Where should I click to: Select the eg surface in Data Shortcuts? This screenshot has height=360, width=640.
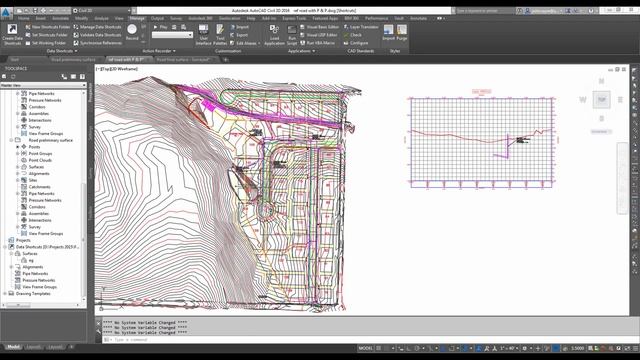(x=31, y=260)
